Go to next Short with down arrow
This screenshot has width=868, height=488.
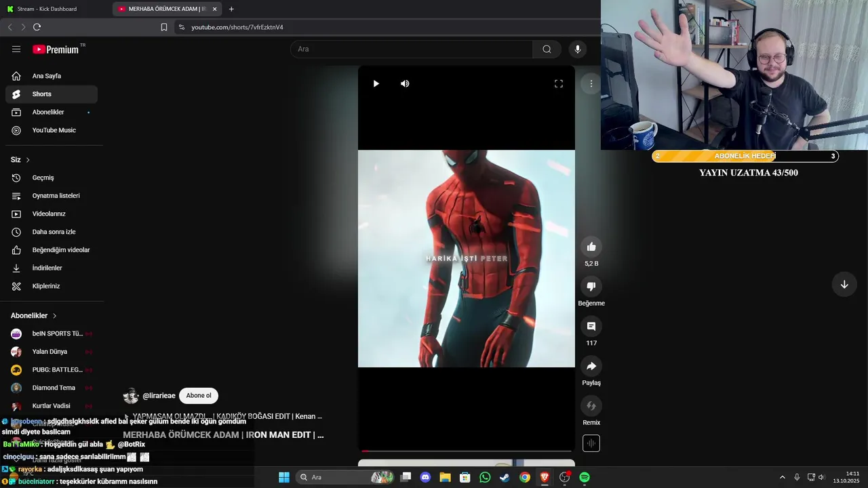click(844, 285)
